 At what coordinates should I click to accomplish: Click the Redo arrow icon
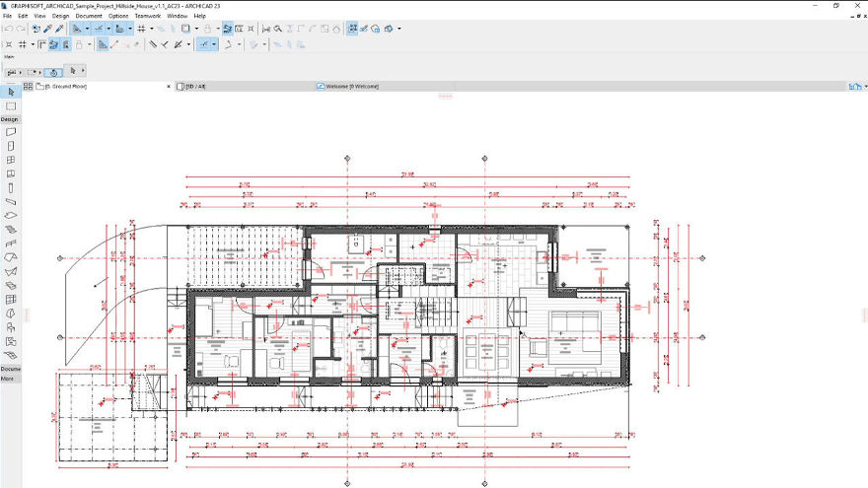click(20, 30)
